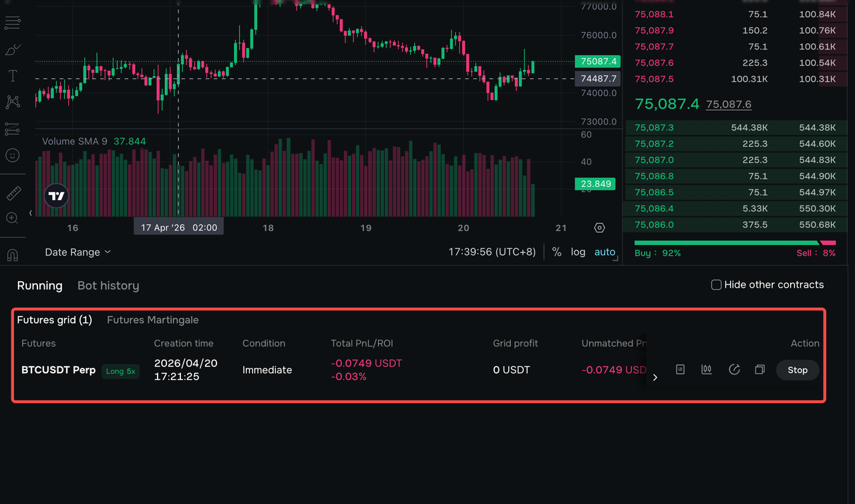Activate the zoom in tool
This screenshot has width=855, height=504.
click(12, 218)
